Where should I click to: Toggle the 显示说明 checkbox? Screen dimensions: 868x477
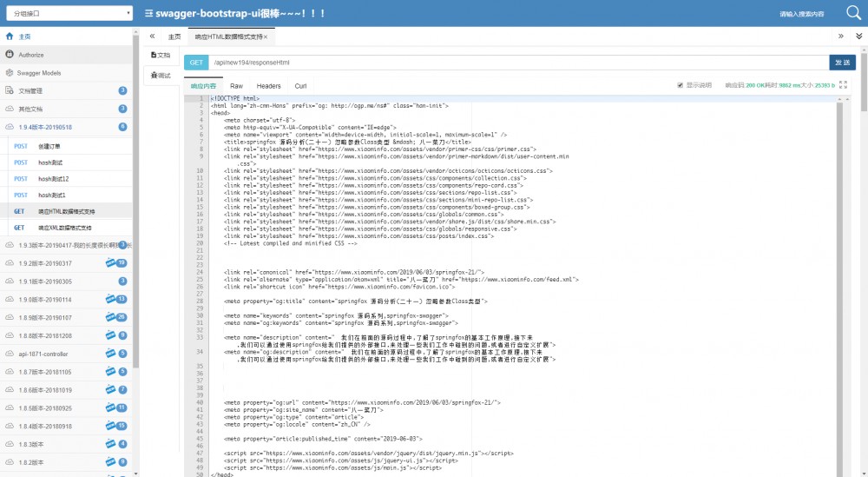point(680,85)
